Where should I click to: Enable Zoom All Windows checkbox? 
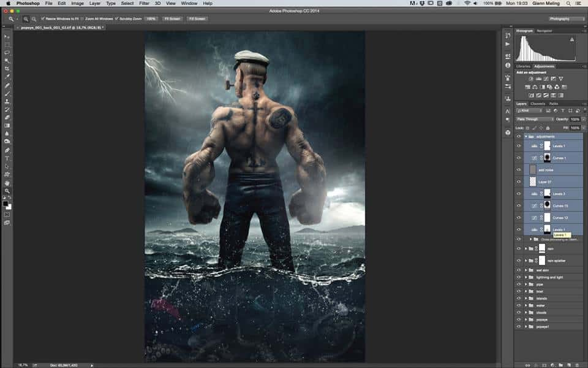83,19
